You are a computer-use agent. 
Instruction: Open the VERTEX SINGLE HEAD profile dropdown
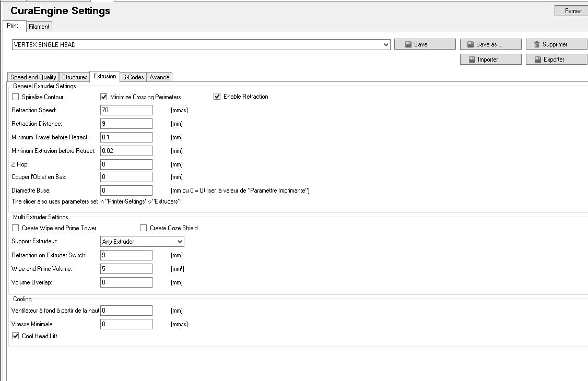click(386, 45)
